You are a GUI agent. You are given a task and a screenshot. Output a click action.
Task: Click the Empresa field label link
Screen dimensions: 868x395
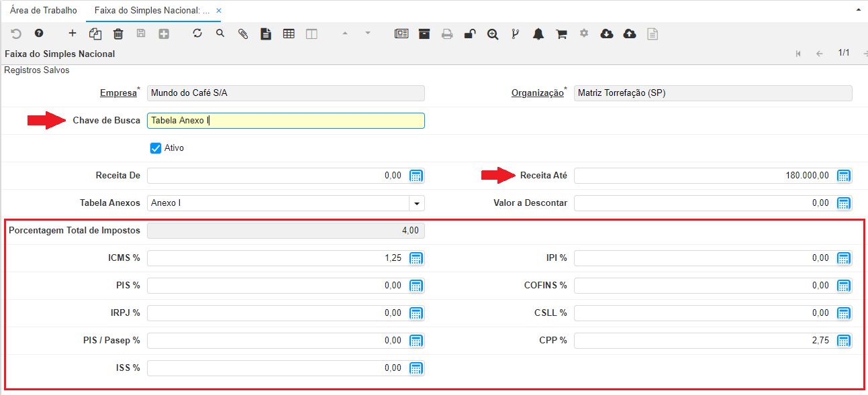117,93
